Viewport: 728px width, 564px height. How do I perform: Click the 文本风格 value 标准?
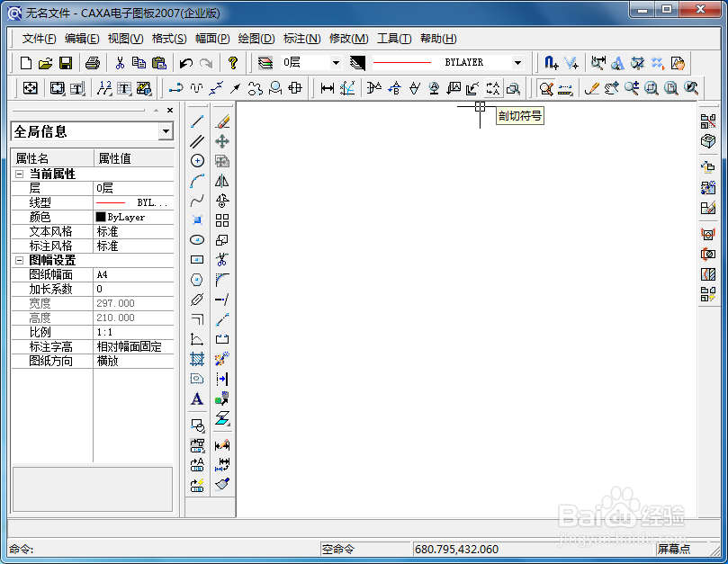[x=134, y=232]
